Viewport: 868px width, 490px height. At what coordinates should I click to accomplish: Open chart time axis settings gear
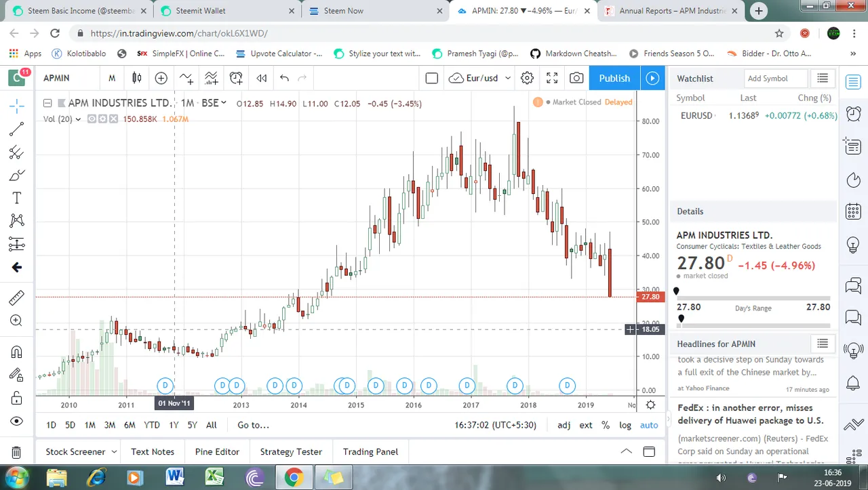tap(650, 405)
